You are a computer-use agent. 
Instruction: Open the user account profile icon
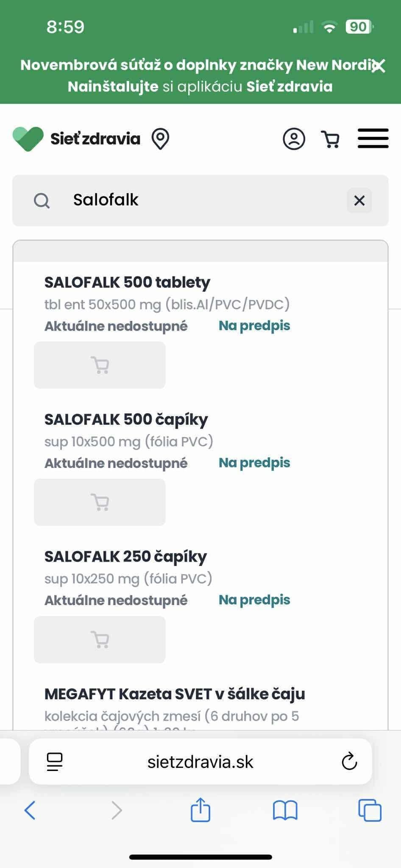294,139
